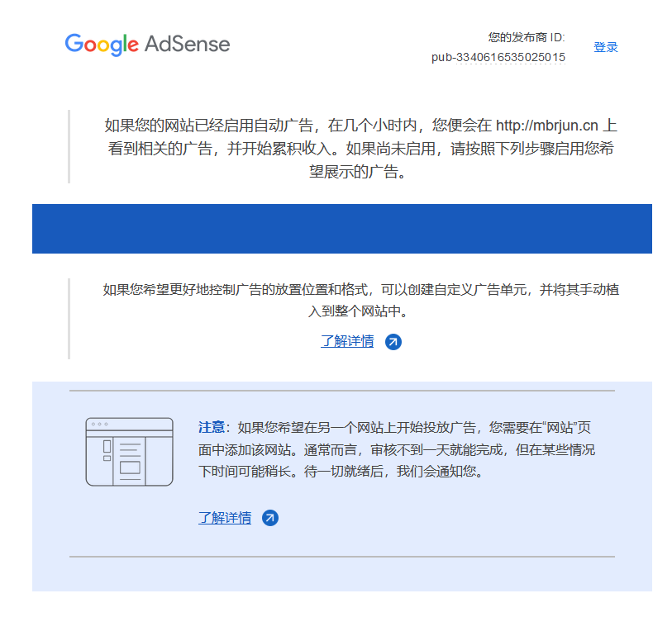Click the publisher ID pub-3340616535025015
Image resolution: width=672 pixels, height=617 pixels.
[498, 57]
